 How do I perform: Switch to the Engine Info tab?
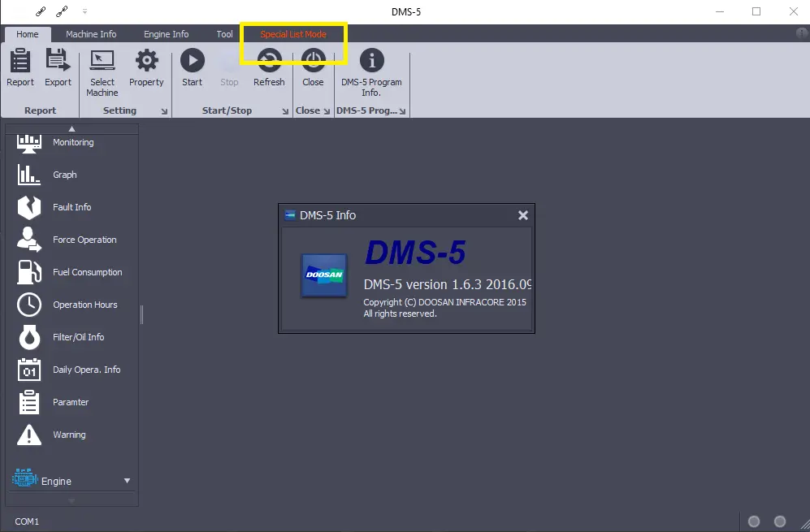tap(167, 34)
